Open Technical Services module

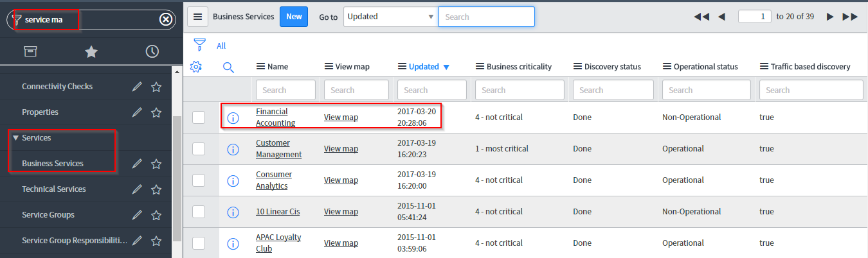click(54, 189)
